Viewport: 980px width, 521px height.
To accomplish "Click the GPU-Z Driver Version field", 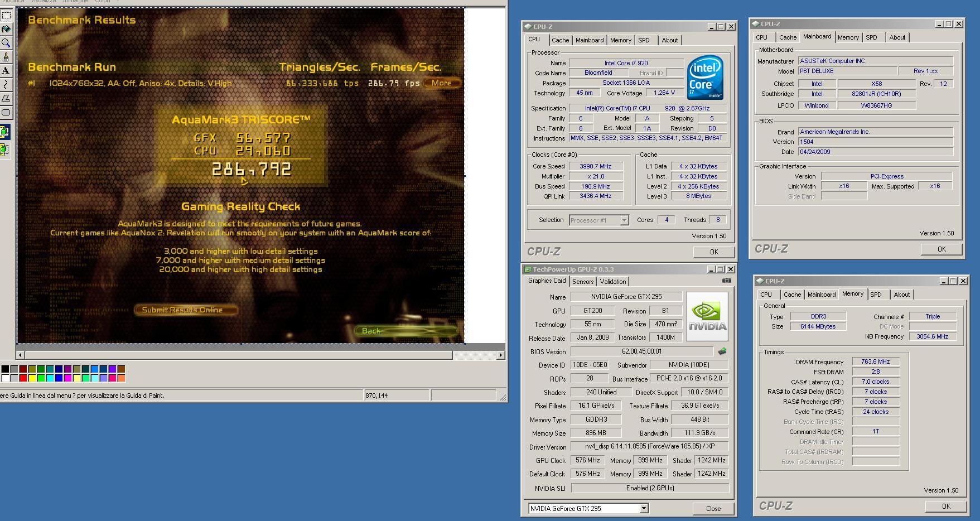I will [x=650, y=446].
